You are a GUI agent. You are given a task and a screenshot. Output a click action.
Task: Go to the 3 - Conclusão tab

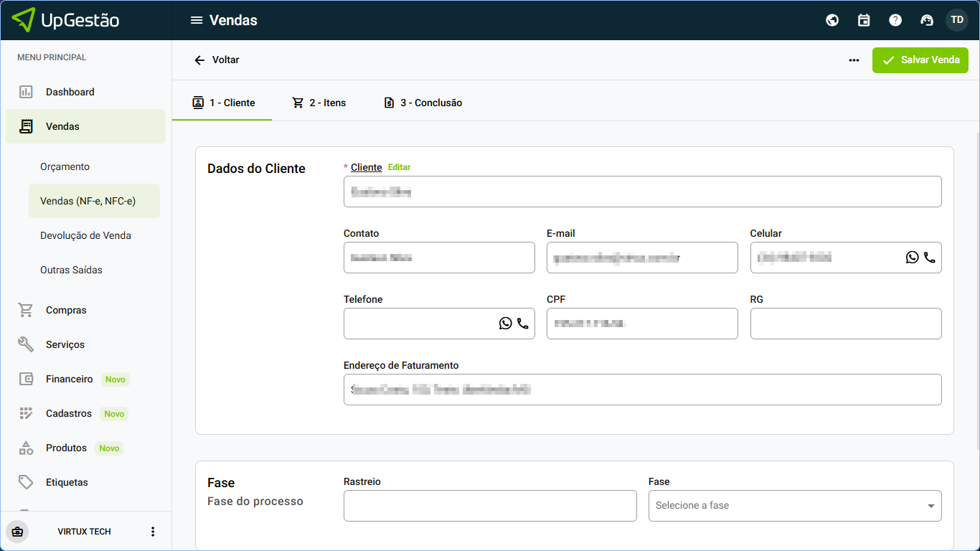click(x=423, y=103)
